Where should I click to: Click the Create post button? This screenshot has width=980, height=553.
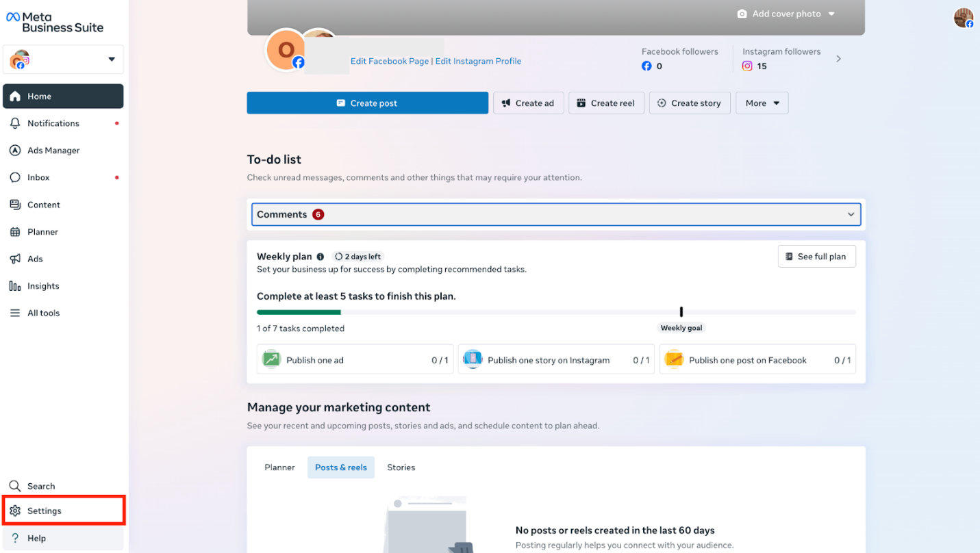click(x=367, y=103)
